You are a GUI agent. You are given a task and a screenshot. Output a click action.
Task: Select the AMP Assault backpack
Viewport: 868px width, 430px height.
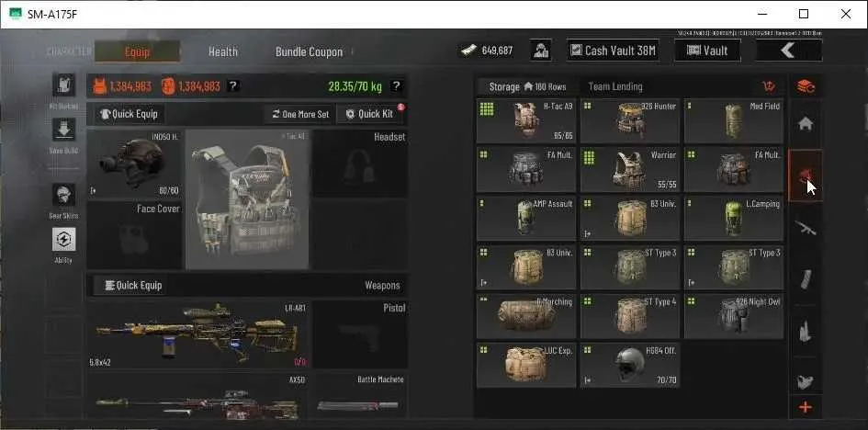[526, 218]
